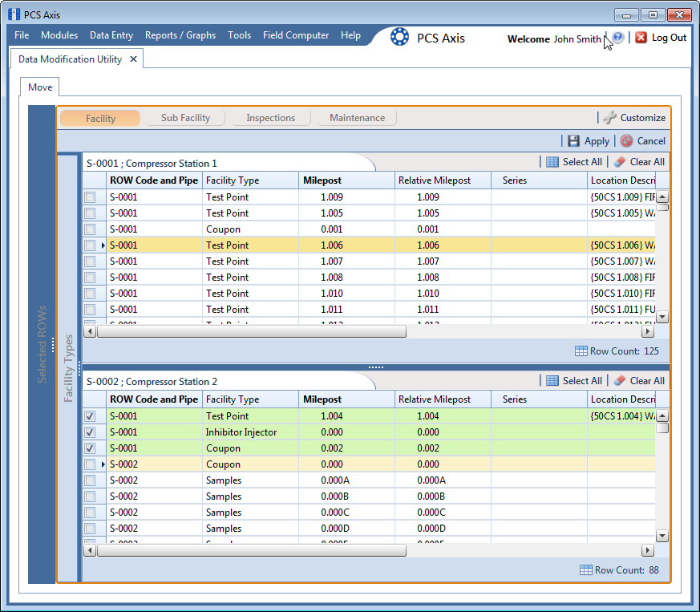This screenshot has width=700, height=612.
Task: Open the Data Entry menu
Action: [x=111, y=35]
